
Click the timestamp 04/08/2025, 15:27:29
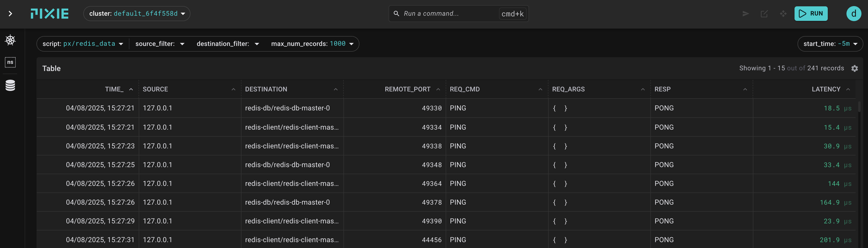coord(100,221)
